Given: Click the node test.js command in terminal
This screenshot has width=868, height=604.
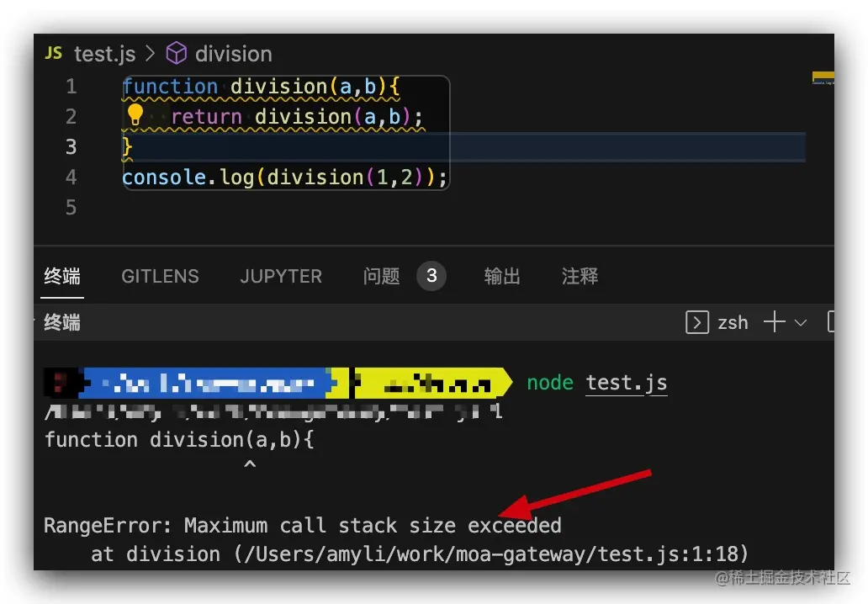Looking at the screenshot, I should [x=597, y=382].
